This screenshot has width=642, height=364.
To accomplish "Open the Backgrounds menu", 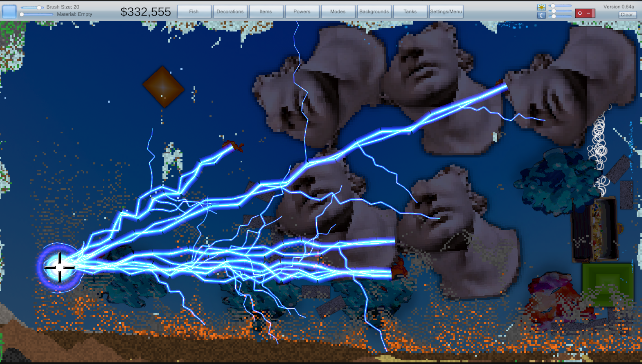I will click(x=374, y=11).
